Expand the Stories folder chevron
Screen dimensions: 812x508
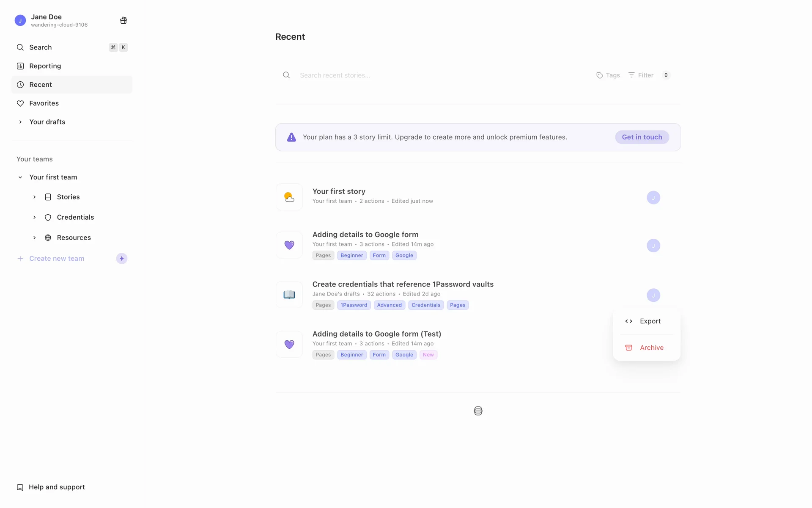35,197
